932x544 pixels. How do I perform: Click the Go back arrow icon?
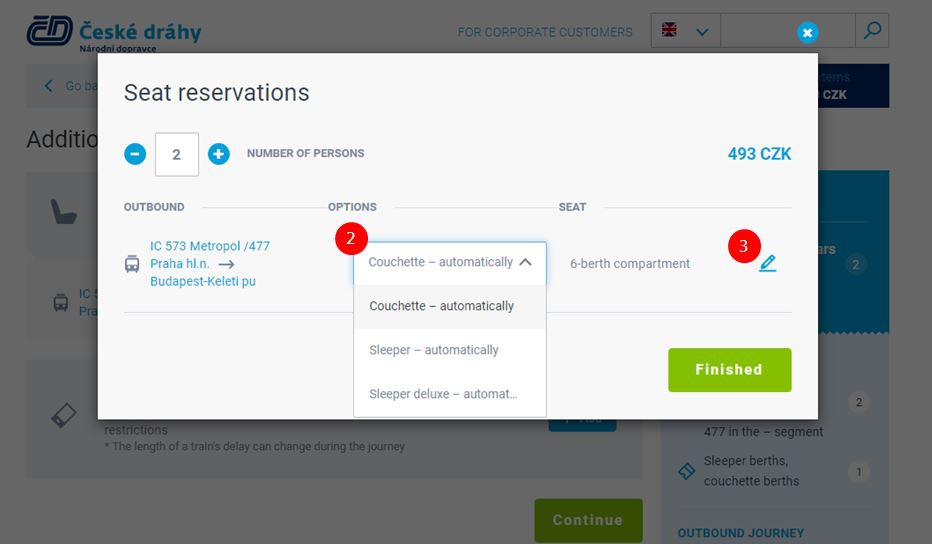49,86
